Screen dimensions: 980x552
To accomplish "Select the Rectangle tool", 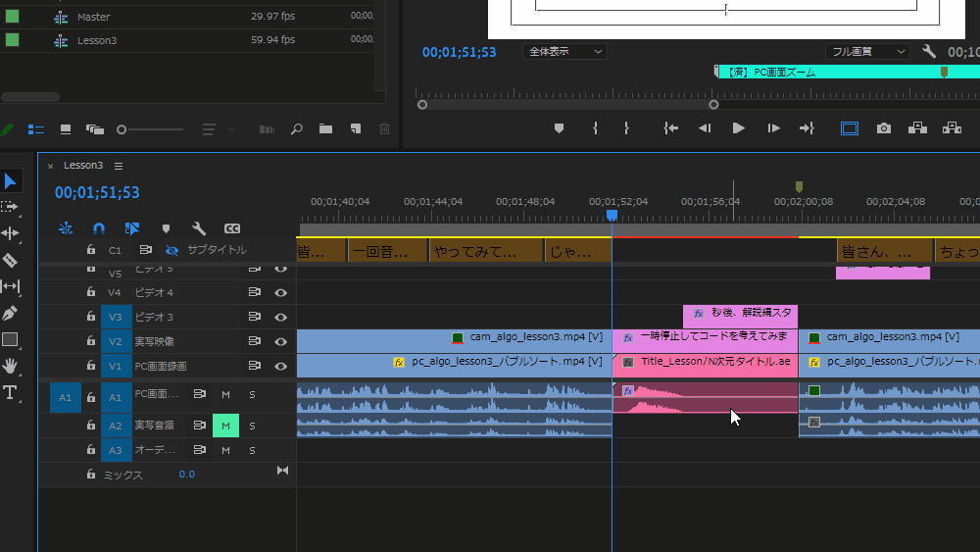I will coord(10,339).
